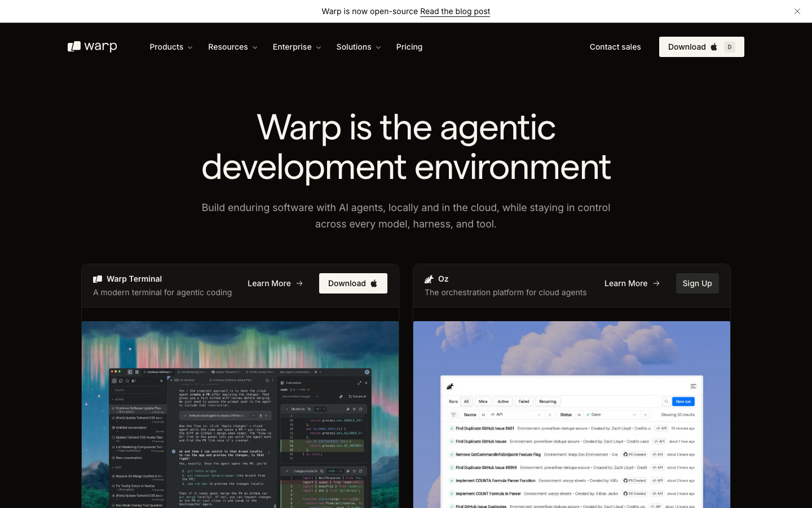Click the filter icon left of Source
The image size is (812, 508).
(453, 415)
